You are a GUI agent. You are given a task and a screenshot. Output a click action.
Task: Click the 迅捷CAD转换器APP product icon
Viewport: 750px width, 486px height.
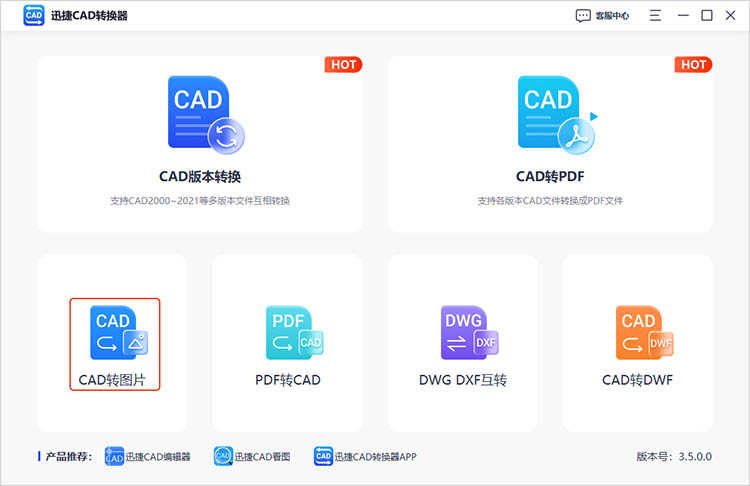tap(323, 456)
